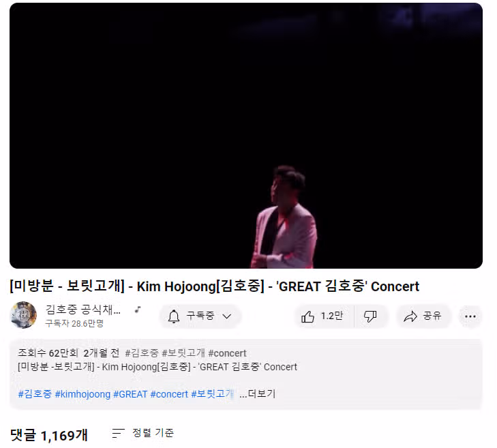Open the 정렬 기준 sort dropdown
The image size is (497, 448).
143,433
